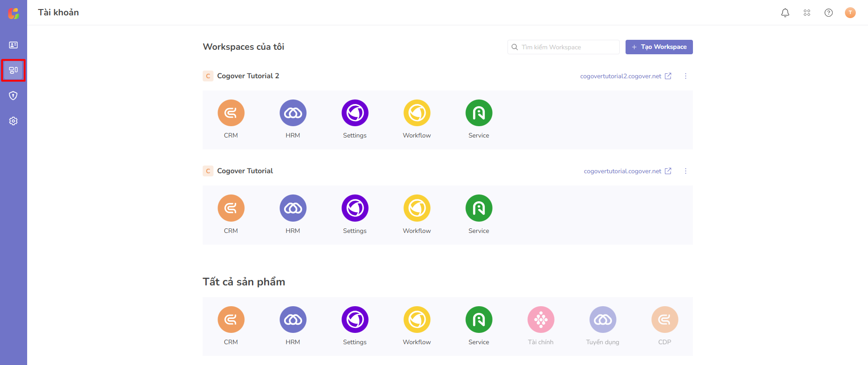868x365 pixels.
Task: Click the Workspaces của tôi heading
Action: (243, 47)
